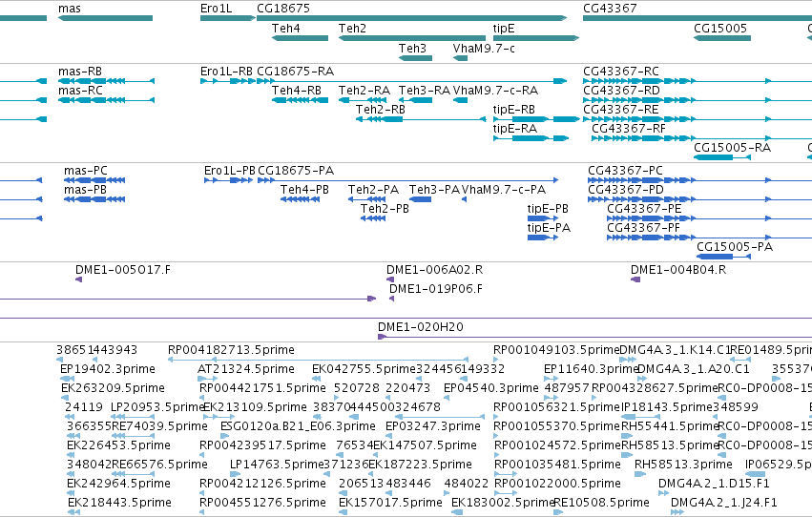The height and width of the screenshot is (517, 812).
Task: Select the DME1-006A02.R BAC end label
Action: [x=434, y=270]
